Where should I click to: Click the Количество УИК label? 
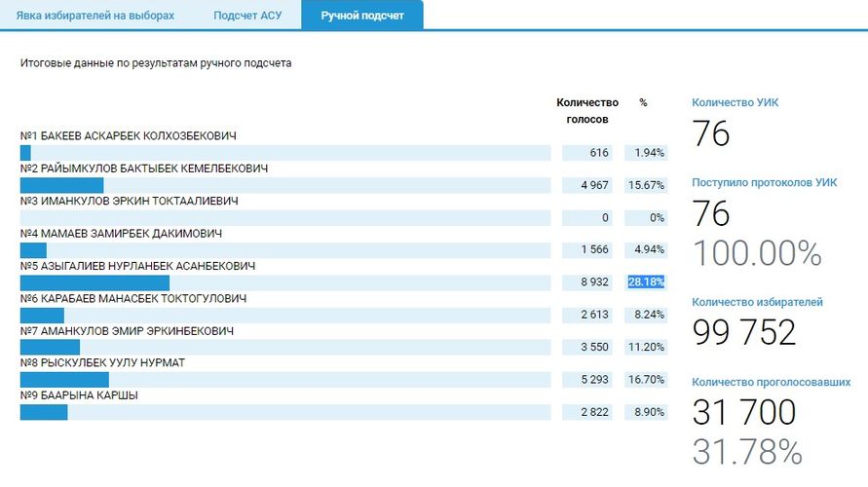(735, 102)
